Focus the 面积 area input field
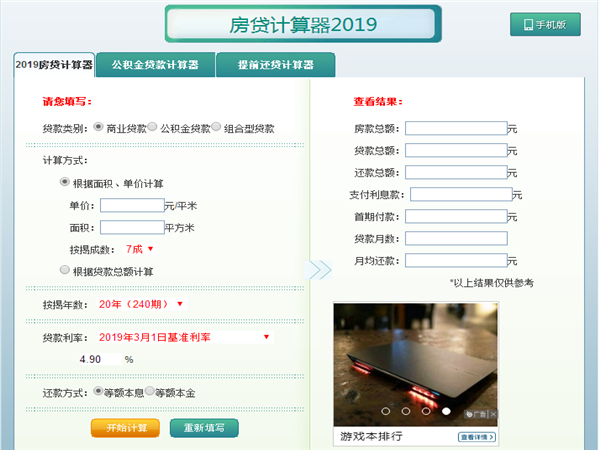 pyautogui.click(x=132, y=227)
